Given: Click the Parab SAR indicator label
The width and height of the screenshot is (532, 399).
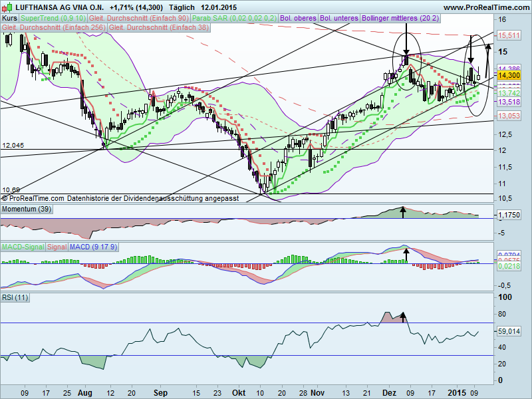Looking at the screenshot, I should coord(235,19).
